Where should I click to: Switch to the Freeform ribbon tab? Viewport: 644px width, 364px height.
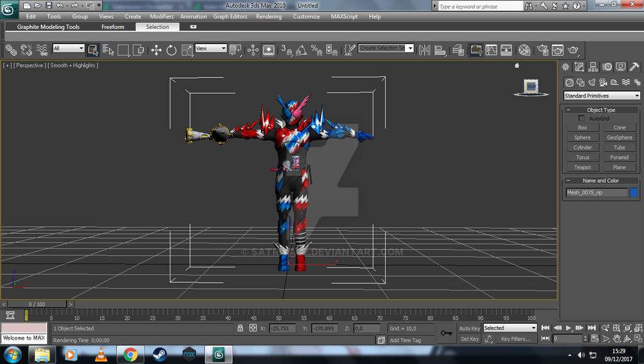pos(113,26)
